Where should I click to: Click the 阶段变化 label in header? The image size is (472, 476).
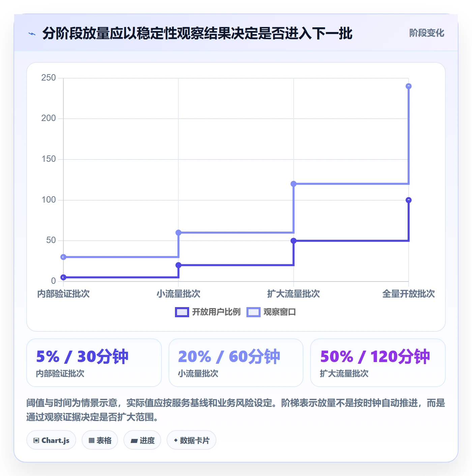426,33
